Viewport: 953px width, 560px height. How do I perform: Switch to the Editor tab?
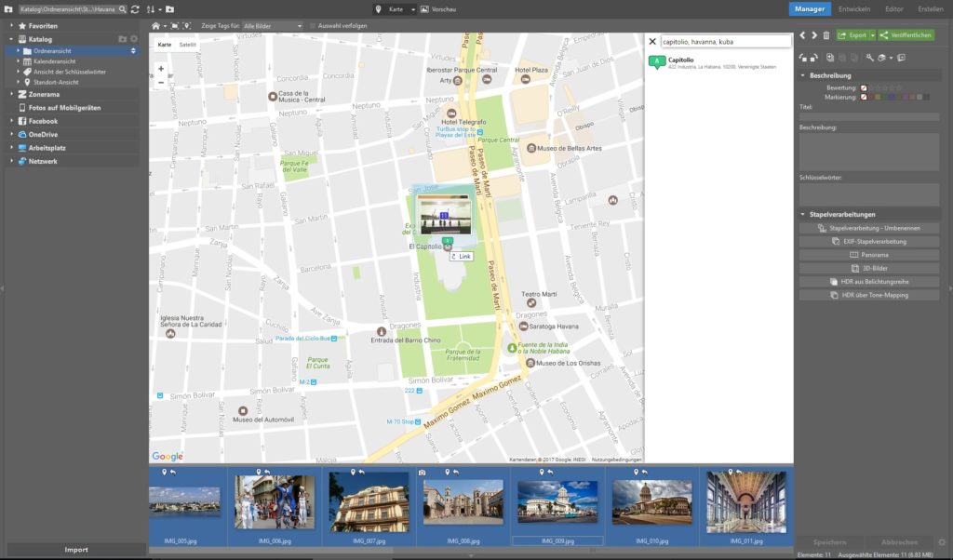894,9
